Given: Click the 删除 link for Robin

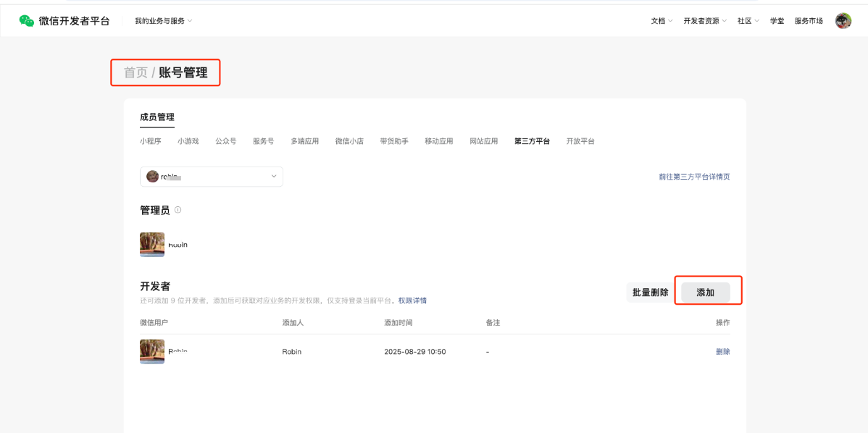Looking at the screenshot, I should point(722,352).
